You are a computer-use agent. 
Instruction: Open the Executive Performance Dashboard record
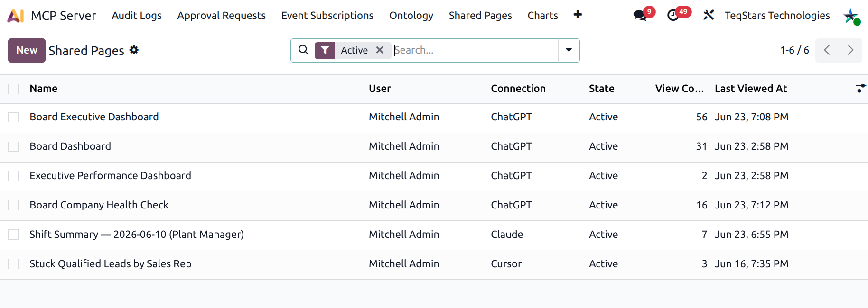tap(110, 176)
